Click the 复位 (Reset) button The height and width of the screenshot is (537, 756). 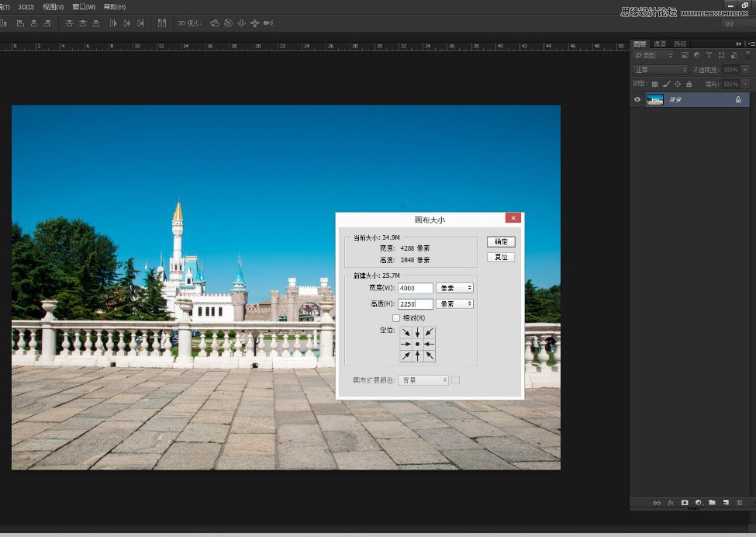(501, 257)
